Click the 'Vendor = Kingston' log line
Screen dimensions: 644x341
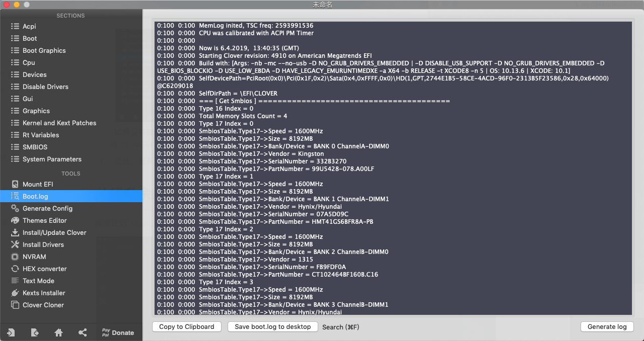pyautogui.click(x=241, y=153)
